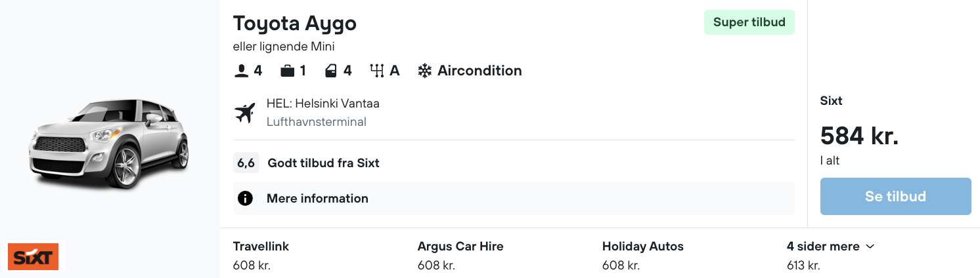Screen dimensions: 980x278
Task: Click the car door icon
Action: (x=331, y=71)
